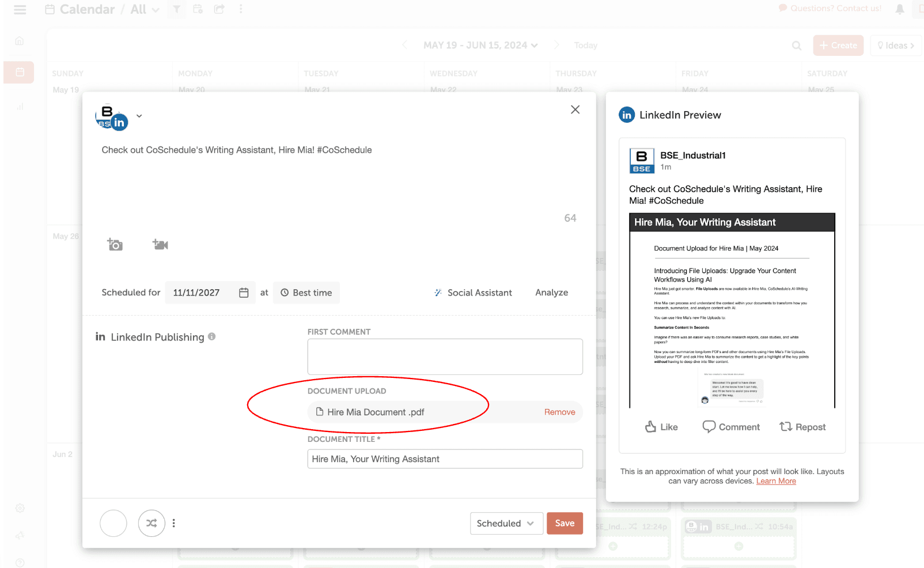924x568 pixels.
Task: Click the add video camera icon
Action: click(x=160, y=245)
